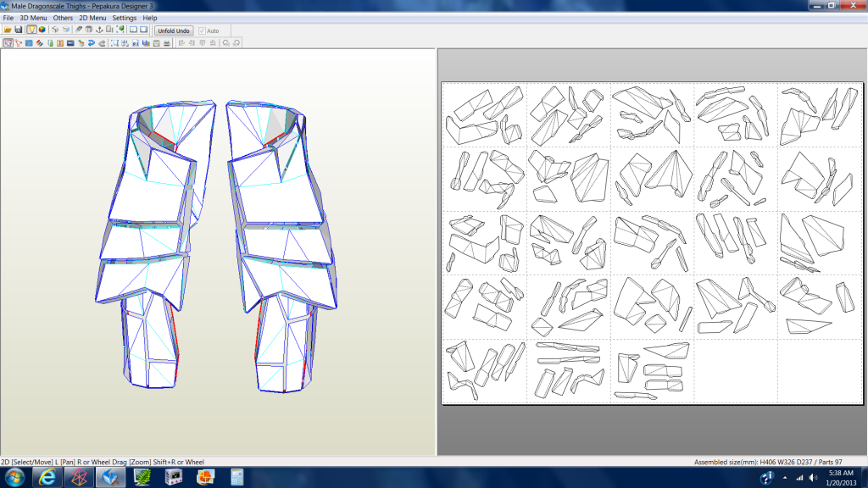This screenshot has height=488, width=868.
Task: Click the rotate right circular arrow icon
Action: click(237, 43)
